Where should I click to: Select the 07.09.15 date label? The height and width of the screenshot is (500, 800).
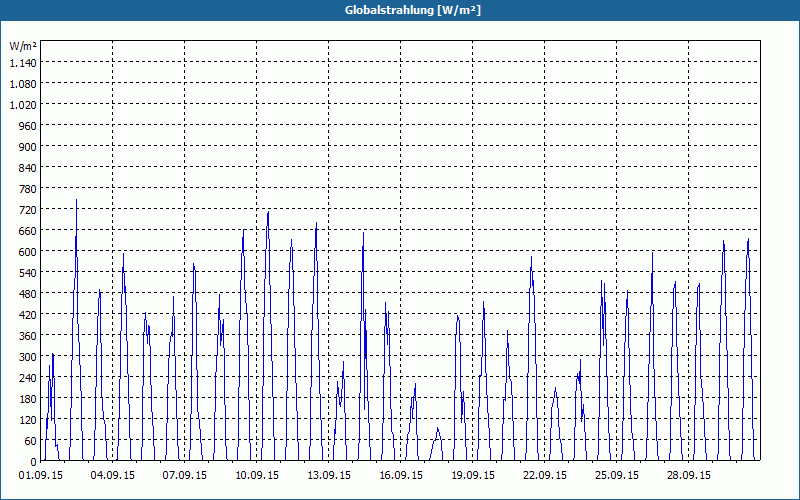185,476
